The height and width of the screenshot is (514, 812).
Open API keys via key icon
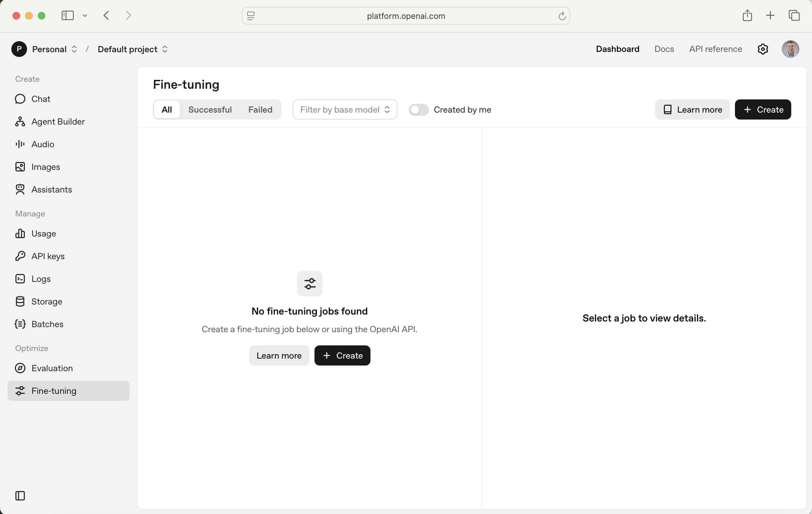tap(20, 256)
